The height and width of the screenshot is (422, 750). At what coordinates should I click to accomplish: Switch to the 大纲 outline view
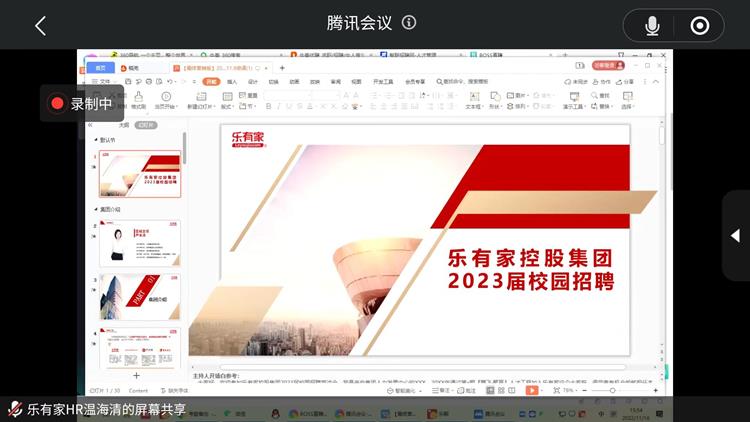pyautogui.click(x=124, y=126)
